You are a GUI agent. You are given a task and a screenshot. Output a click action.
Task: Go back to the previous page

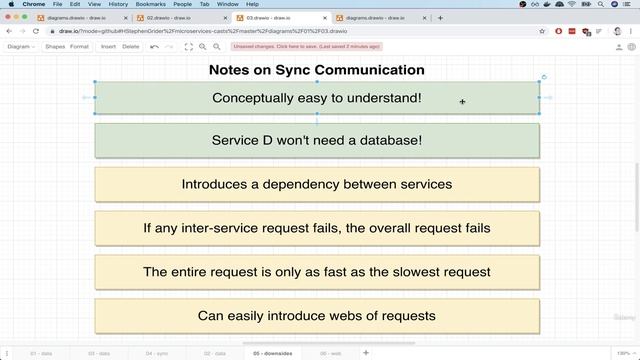tap(9, 31)
